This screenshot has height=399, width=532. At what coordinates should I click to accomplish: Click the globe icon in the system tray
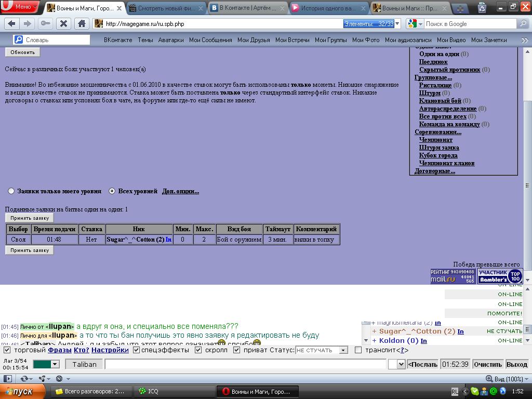click(x=502, y=392)
